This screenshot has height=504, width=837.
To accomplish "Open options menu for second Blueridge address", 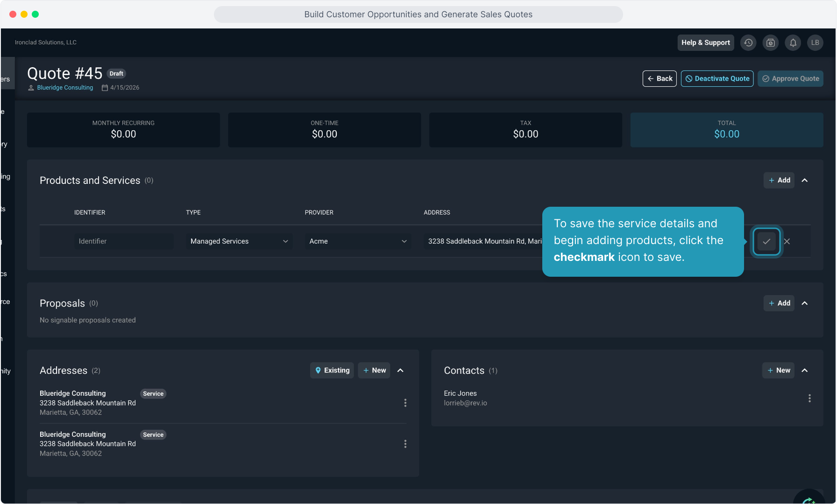I will [x=405, y=444].
